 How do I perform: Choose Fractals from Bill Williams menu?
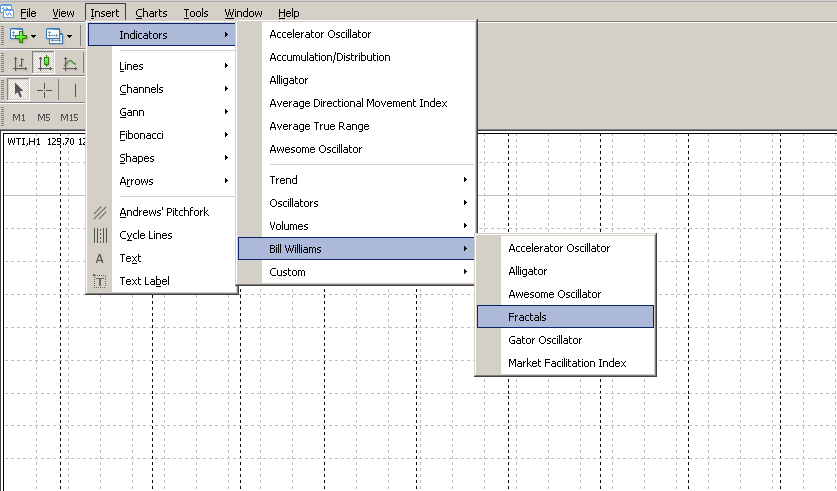pyautogui.click(x=565, y=316)
